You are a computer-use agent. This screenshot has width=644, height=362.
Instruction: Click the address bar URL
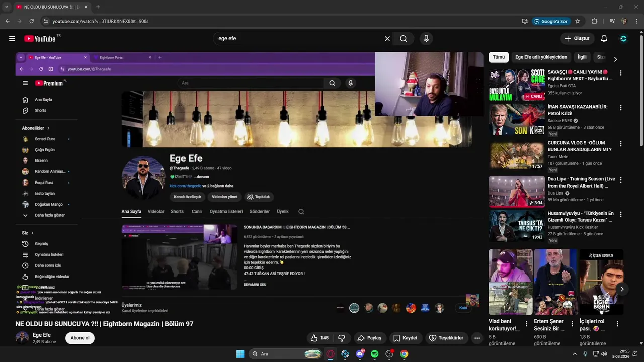tap(101, 21)
